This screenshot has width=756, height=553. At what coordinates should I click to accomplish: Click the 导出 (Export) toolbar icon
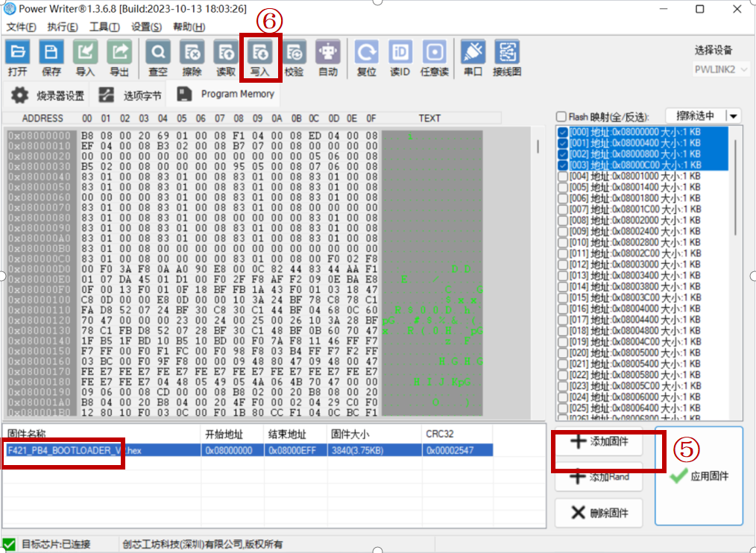coord(119,58)
